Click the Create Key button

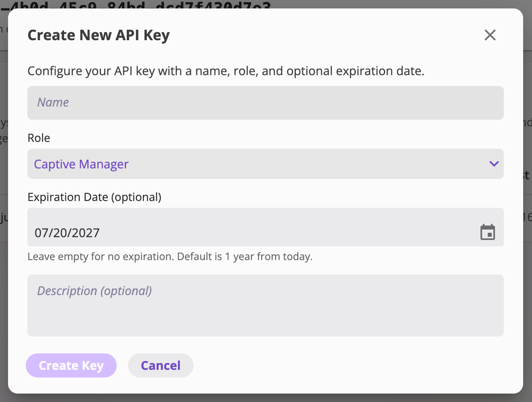[71, 365]
